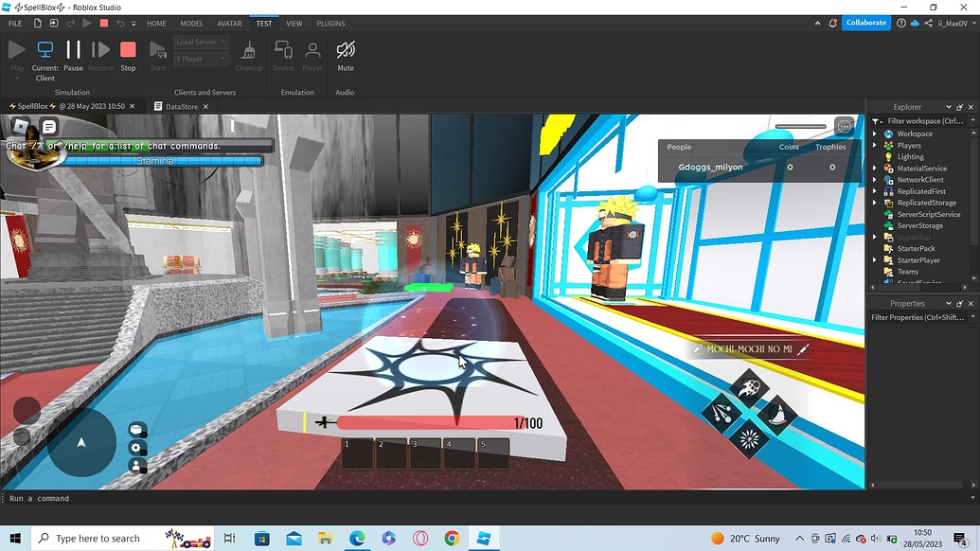Viewport: 980px width, 551px height.
Task: Open Google Chrome from the taskbar
Action: 452,538
